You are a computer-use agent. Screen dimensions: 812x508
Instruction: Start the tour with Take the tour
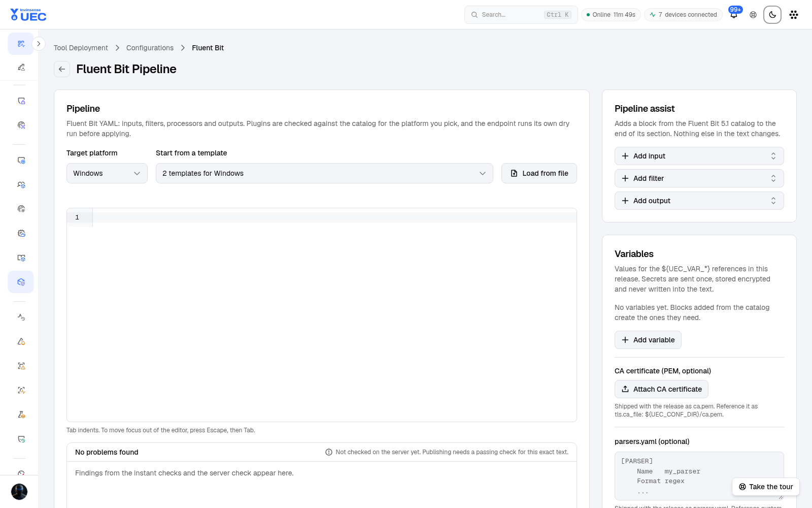[766, 487]
